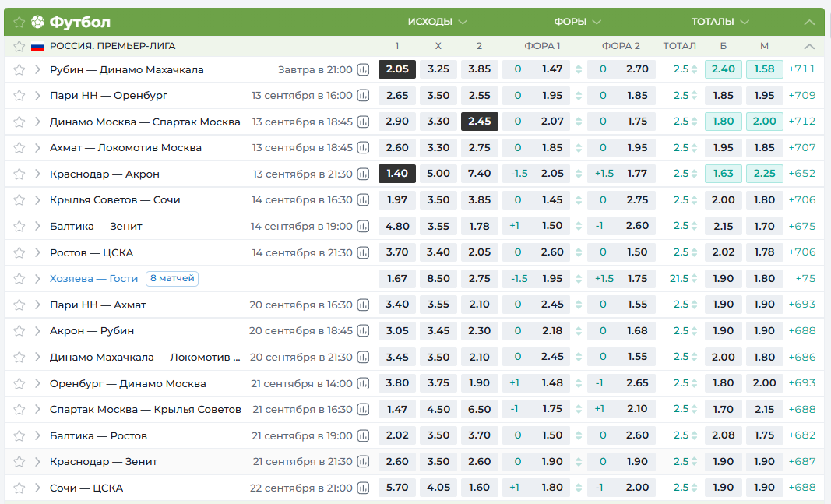Image resolution: width=831 pixels, height=504 pixels.
Task: Pick ЦСКА win odds 1.60 against Сочи
Action: tap(480, 488)
